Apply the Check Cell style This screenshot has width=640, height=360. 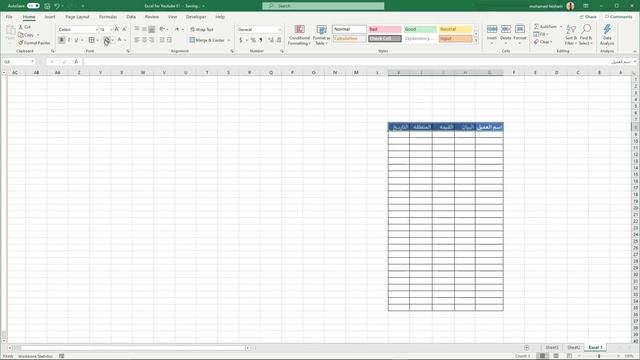point(385,39)
